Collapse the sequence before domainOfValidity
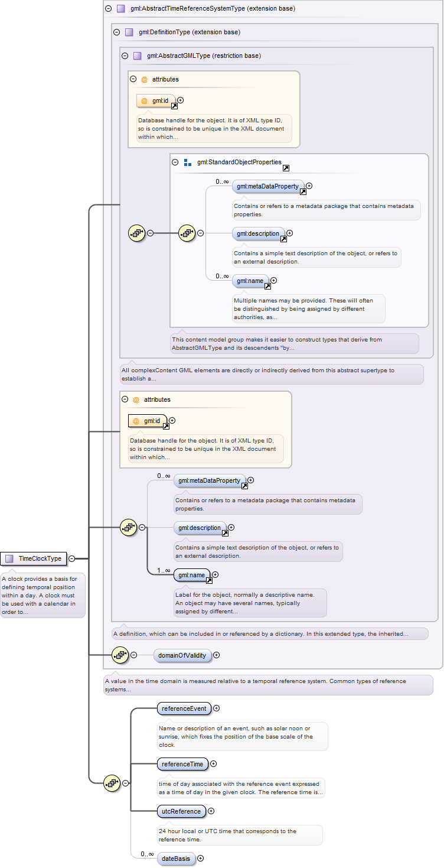Screen dimensions: 444x868 134,655
